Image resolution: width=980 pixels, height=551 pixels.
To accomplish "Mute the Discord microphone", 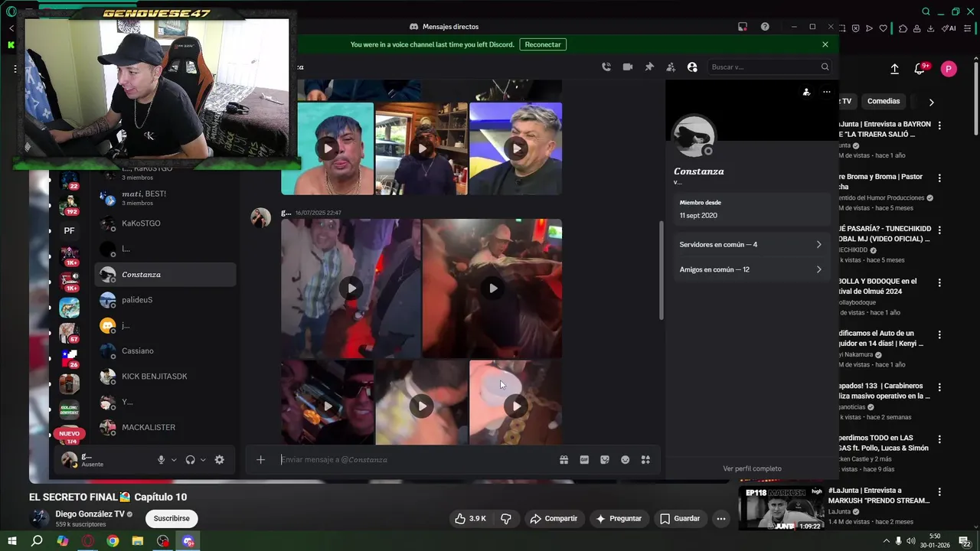I will (161, 459).
